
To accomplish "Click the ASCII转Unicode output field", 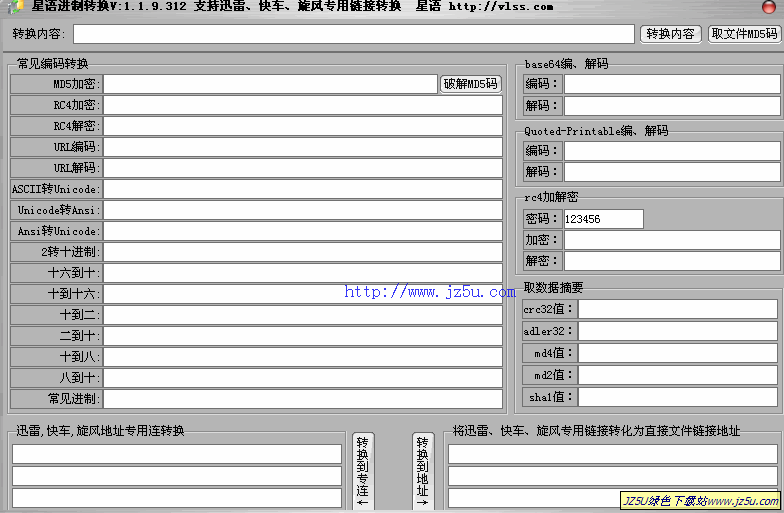I will (303, 189).
